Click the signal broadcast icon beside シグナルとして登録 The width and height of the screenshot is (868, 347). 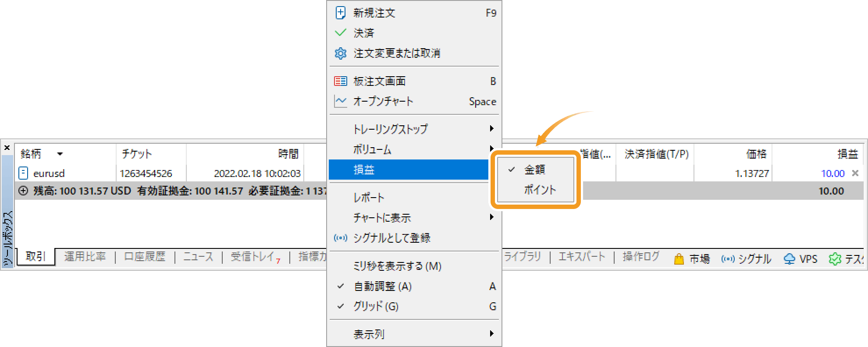click(x=341, y=238)
